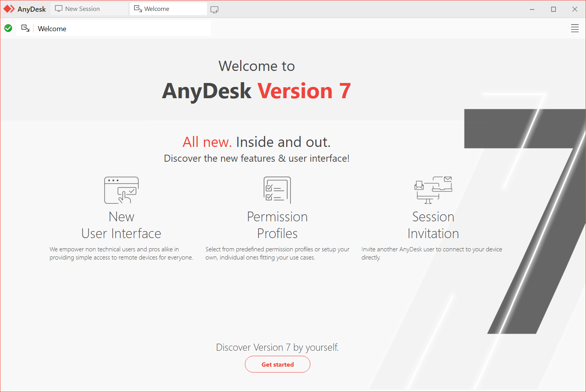Open a new tab with the plus monitor icon
The image size is (586, 392).
214,9
